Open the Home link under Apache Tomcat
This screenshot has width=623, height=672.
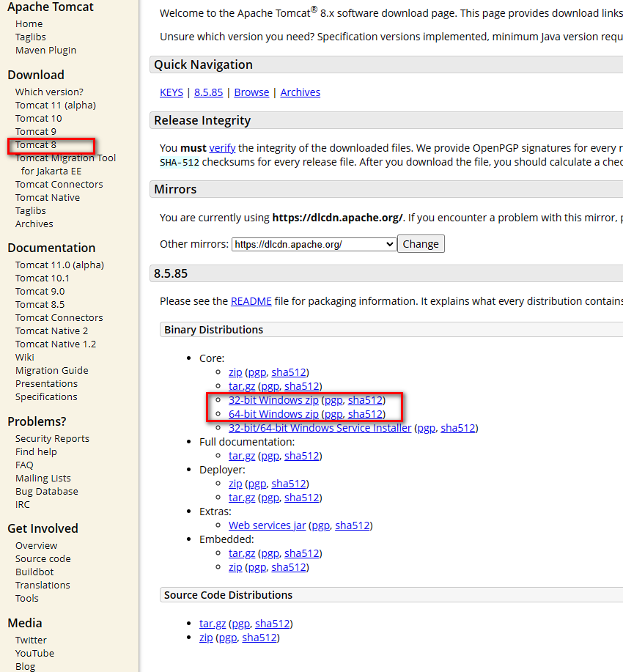pyautogui.click(x=29, y=23)
